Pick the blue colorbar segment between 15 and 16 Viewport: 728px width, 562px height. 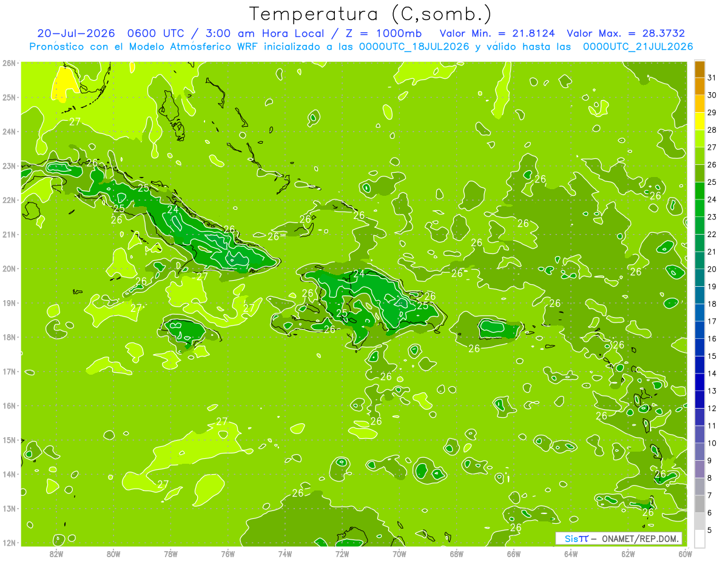[699, 347]
